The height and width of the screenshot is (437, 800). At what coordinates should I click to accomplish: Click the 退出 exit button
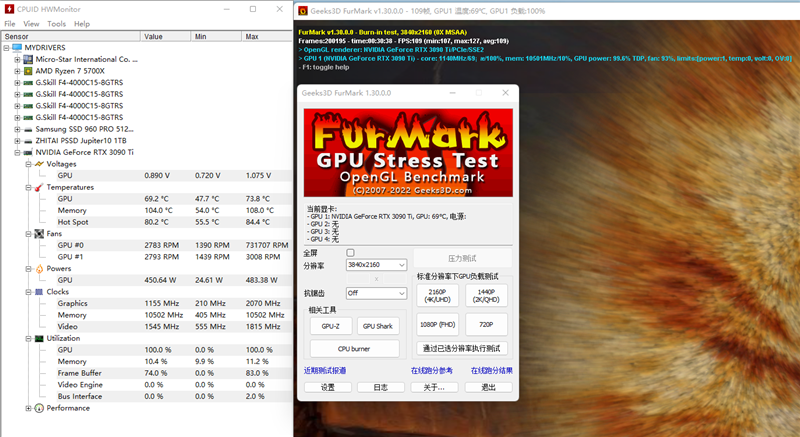[x=488, y=387]
